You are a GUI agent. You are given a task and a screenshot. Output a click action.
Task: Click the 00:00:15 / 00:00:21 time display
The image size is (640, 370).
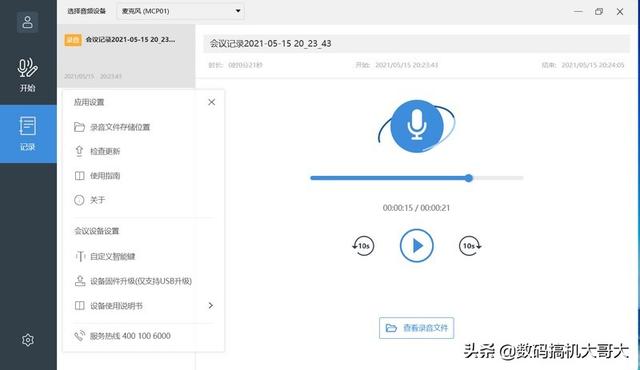point(416,208)
